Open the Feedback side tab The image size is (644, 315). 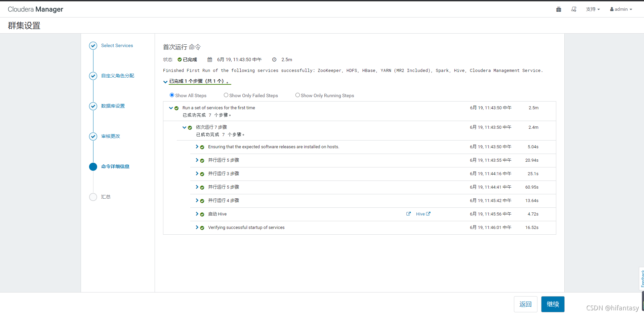[x=642, y=278]
